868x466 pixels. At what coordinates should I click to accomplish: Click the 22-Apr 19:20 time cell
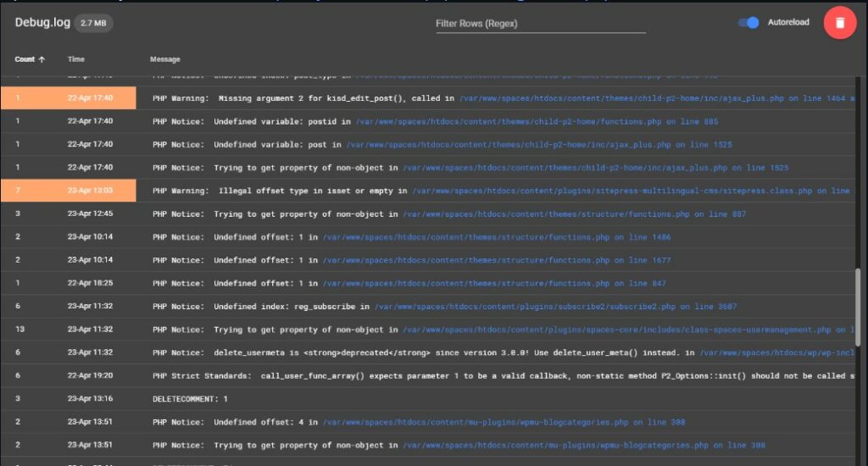tap(90, 376)
